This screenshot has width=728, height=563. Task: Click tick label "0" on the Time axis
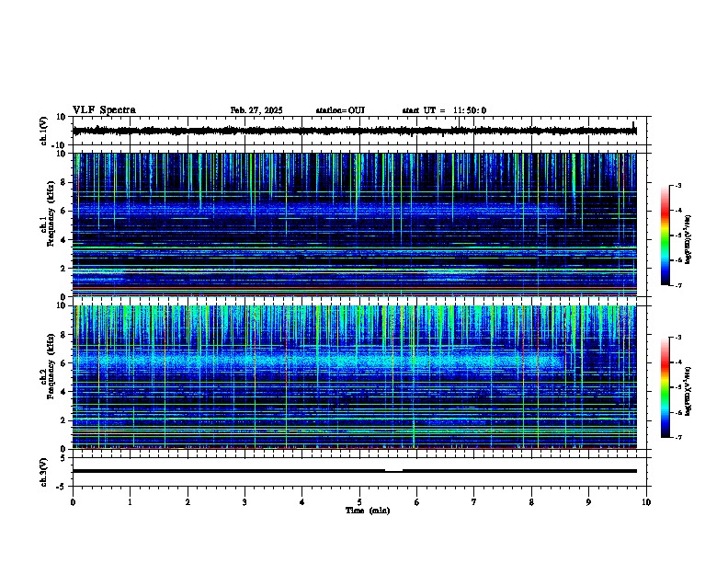(73, 502)
